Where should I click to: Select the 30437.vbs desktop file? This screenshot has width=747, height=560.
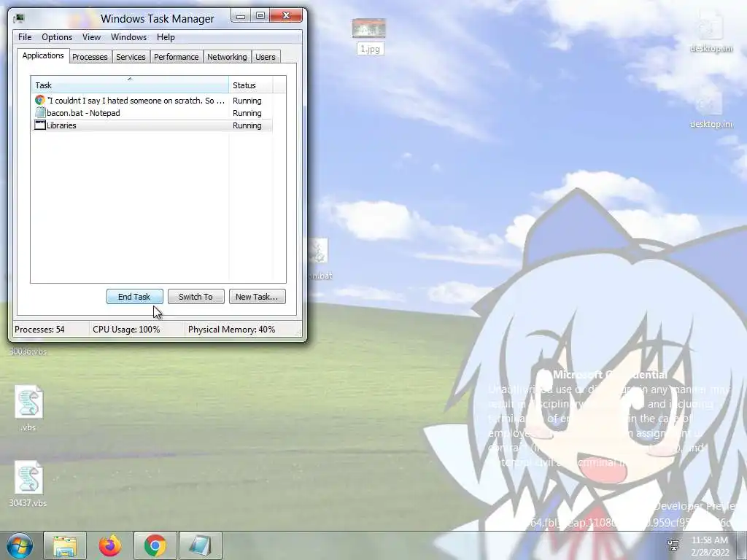[x=28, y=484]
